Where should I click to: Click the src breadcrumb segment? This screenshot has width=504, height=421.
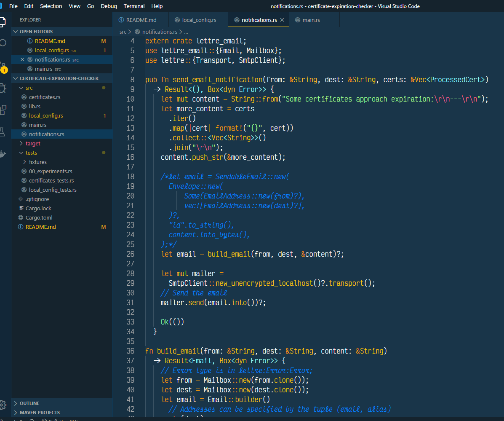coord(123,32)
